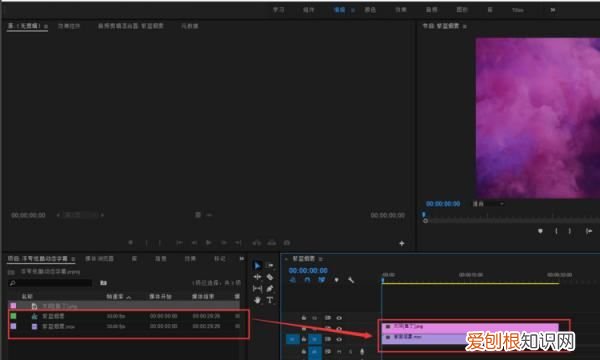Toggle snap magnet in the timeline
The image size is (600, 360).
(x=307, y=280)
